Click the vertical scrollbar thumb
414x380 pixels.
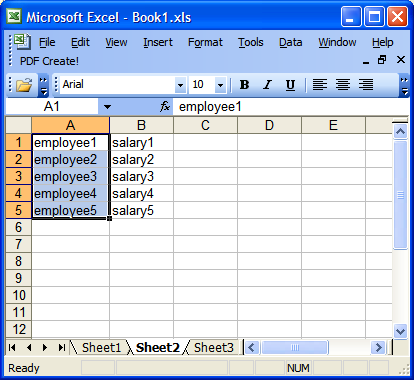(x=400, y=195)
